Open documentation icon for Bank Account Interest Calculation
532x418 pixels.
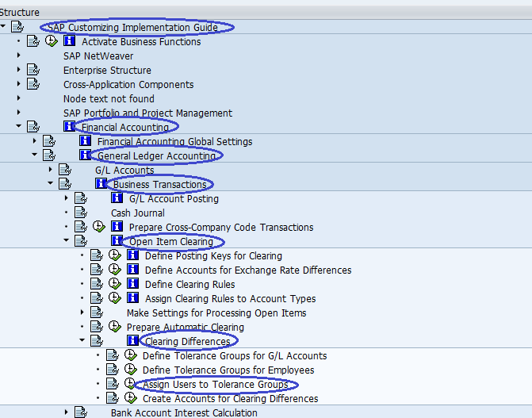coord(81,412)
